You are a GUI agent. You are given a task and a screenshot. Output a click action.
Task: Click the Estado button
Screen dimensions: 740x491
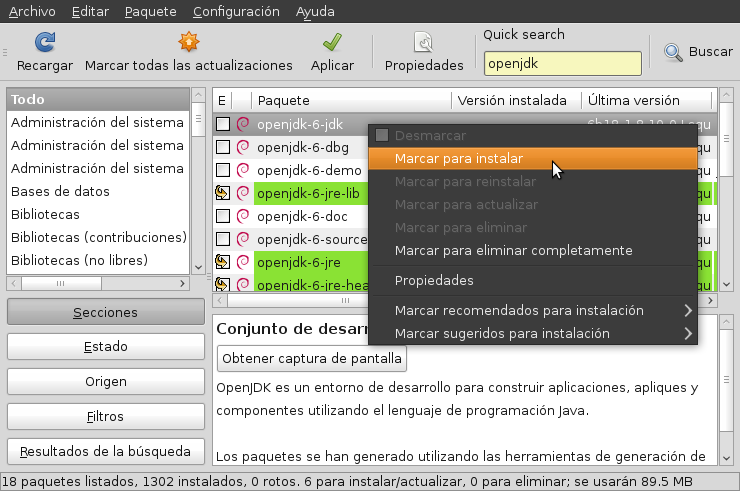tap(106, 347)
